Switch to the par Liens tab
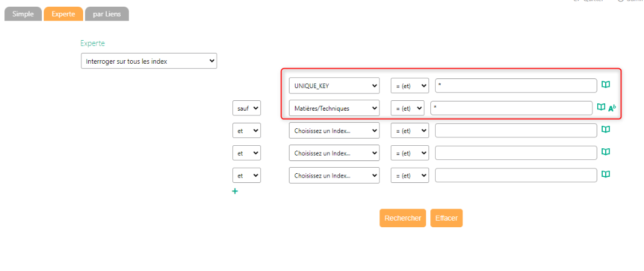644x271 pixels. tap(106, 14)
